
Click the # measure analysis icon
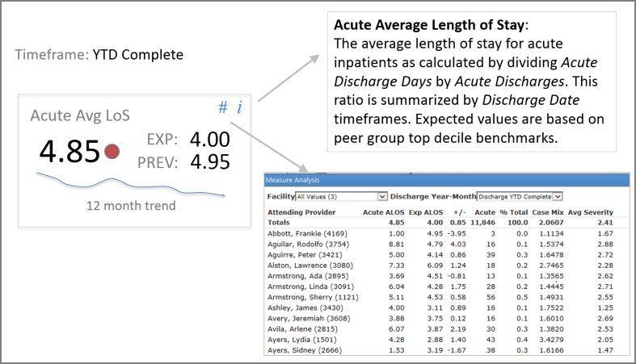coord(223,107)
